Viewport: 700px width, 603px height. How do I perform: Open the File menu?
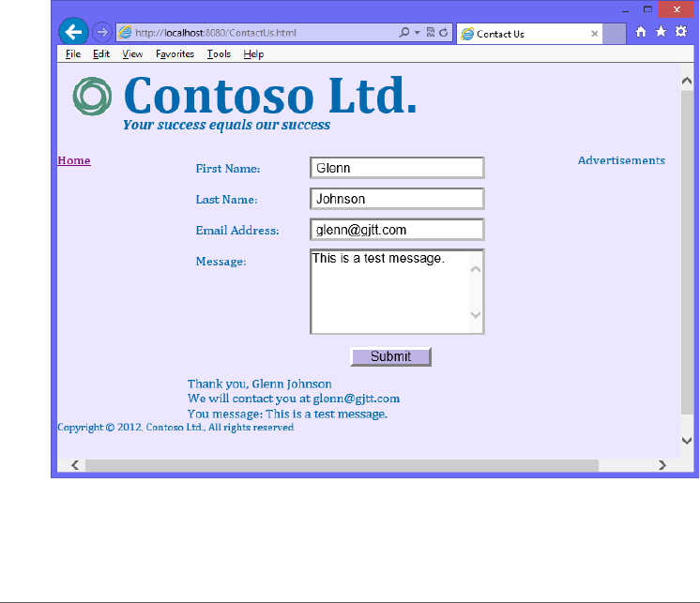click(73, 54)
